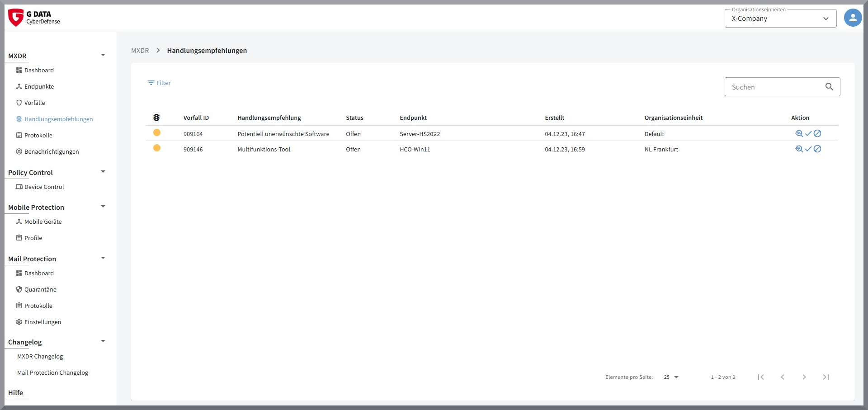The image size is (868, 410).
Task: Open Device Control in the sidebar
Action: tap(40, 187)
